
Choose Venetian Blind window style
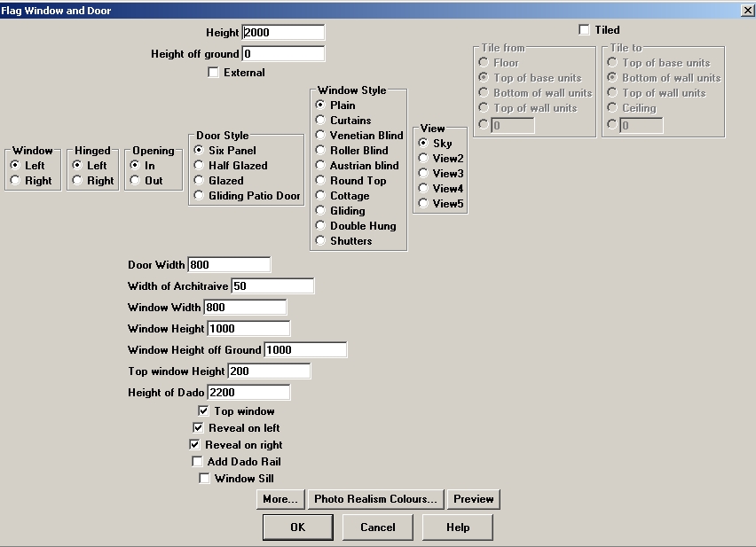(x=320, y=136)
